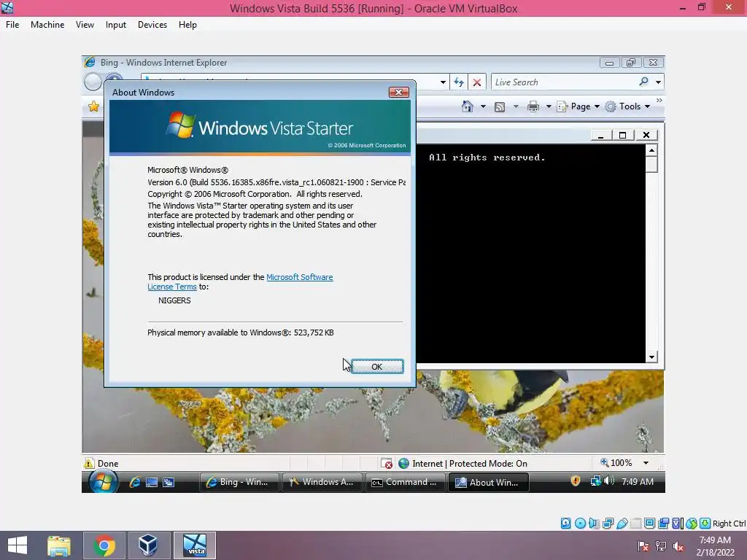Image resolution: width=747 pixels, height=560 pixels.
Task: Click VirtualBox display settings indicator
Action: [x=649, y=523]
